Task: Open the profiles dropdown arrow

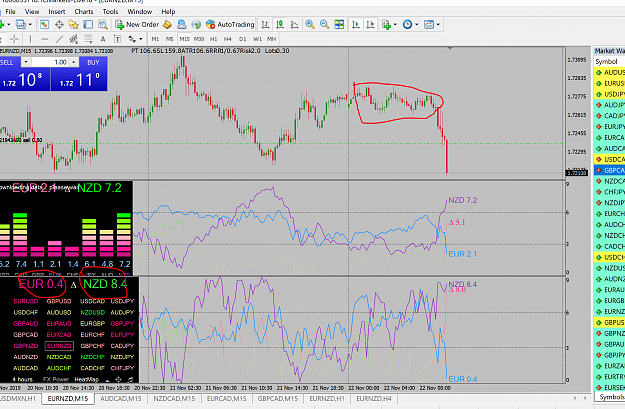Action: pos(30,25)
